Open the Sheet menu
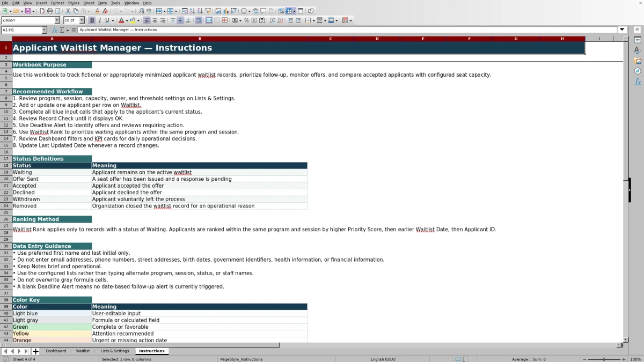The width and height of the screenshot is (644, 362). pos(89,3)
